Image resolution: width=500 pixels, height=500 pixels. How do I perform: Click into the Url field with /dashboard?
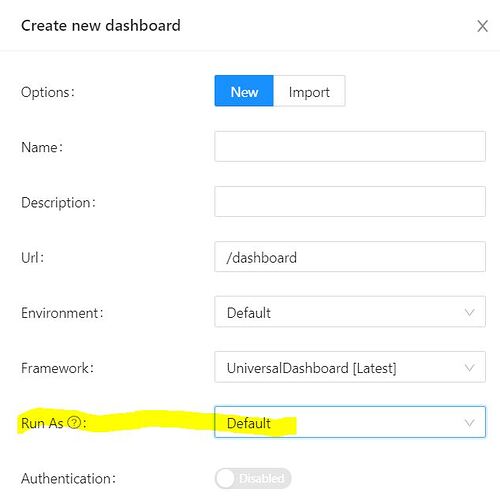tap(350, 257)
